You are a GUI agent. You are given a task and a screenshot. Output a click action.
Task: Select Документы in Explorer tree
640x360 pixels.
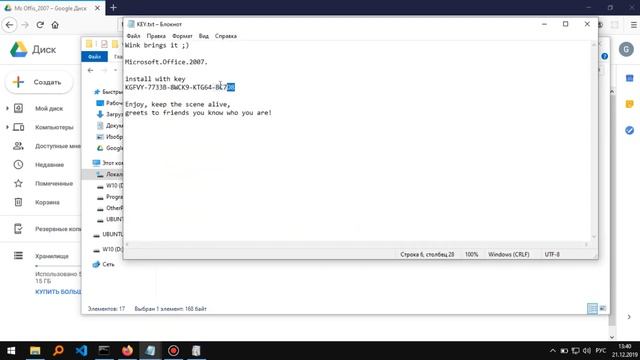tap(110, 126)
